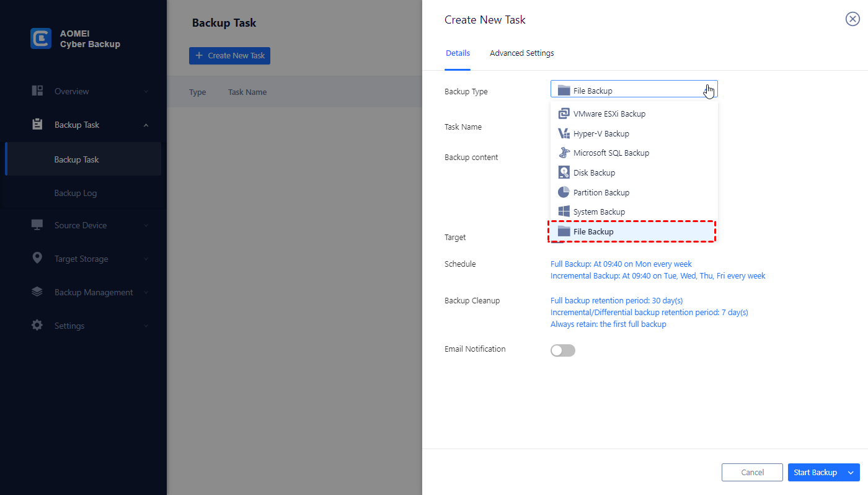Click the Cancel button

pyautogui.click(x=753, y=473)
